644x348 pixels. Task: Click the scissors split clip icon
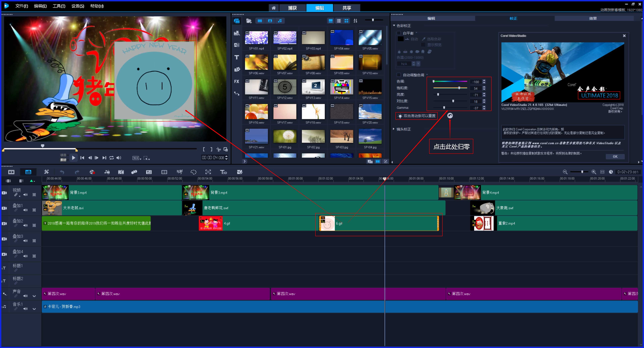click(219, 149)
